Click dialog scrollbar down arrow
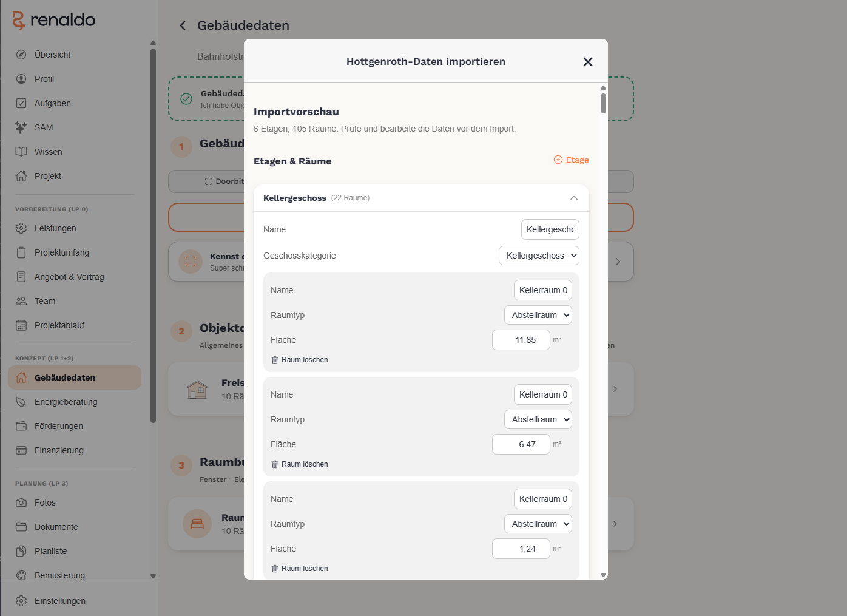The width and height of the screenshot is (847, 616). [x=603, y=575]
